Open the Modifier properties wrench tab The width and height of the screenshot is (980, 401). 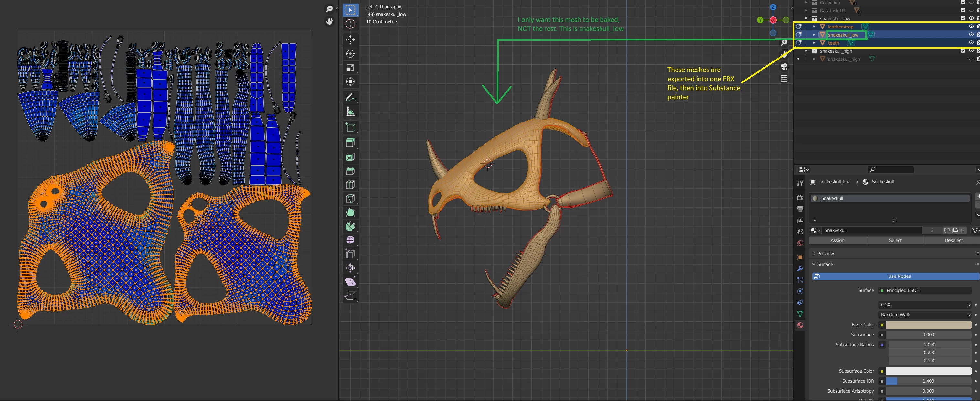pyautogui.click(x=800, y=269)
